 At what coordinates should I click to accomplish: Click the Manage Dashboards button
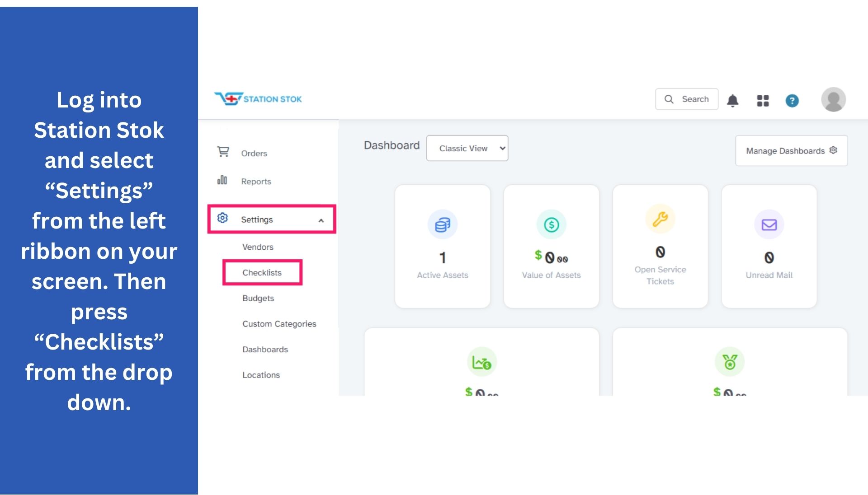coord(791,150)
